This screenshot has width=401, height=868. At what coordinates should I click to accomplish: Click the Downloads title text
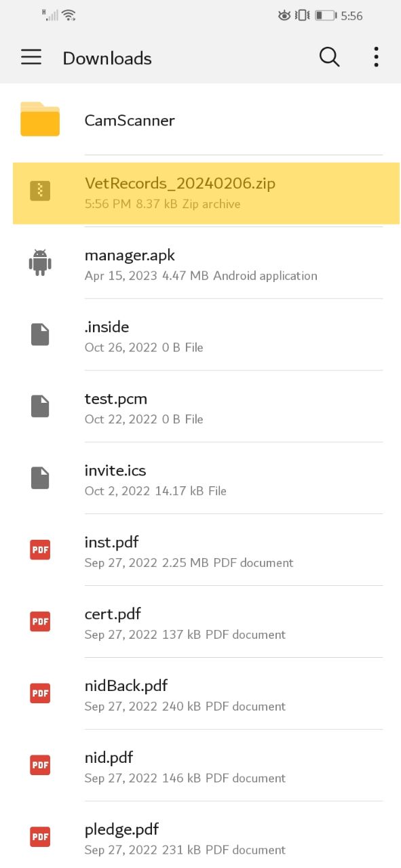pyautogui.click(x=107, y=58)
